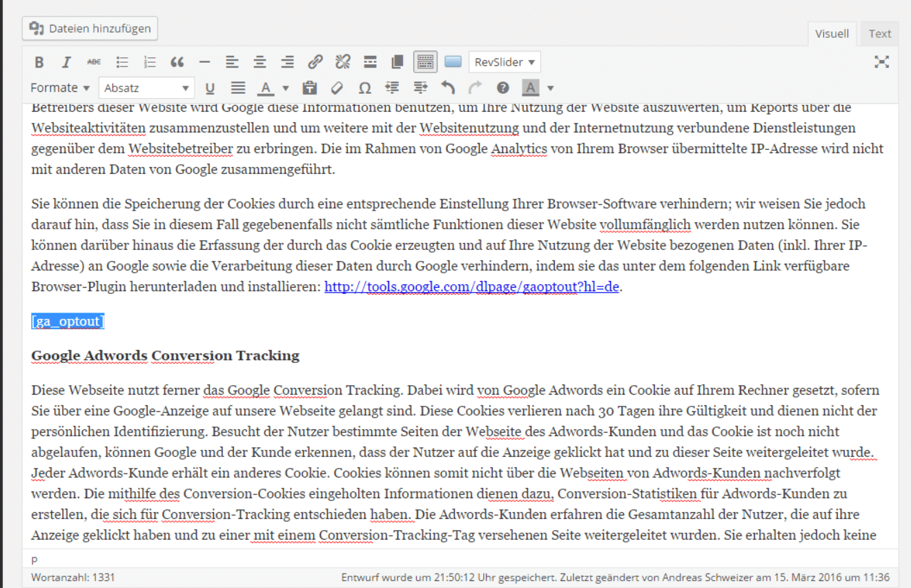Expand the background color picker arrow
The width and height of the screenshot is (911, 588).
[550, 88]
